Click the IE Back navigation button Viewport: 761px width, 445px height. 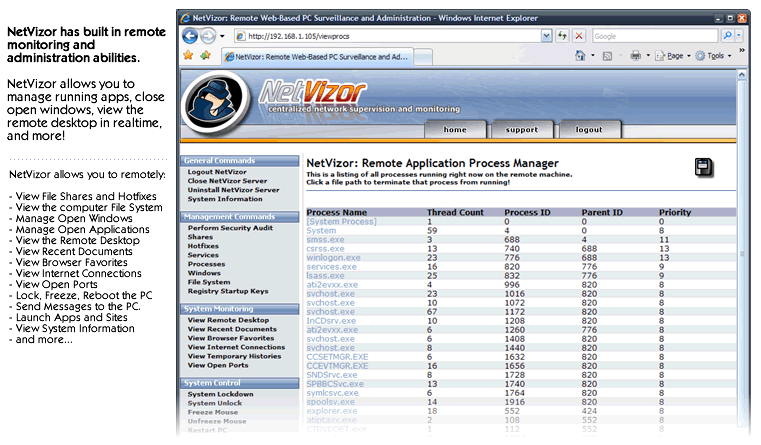(190, 35)
